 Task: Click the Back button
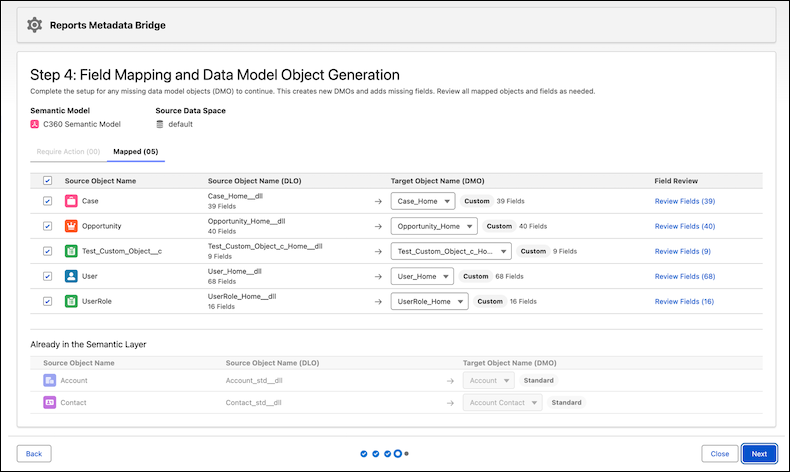(34, 453)
